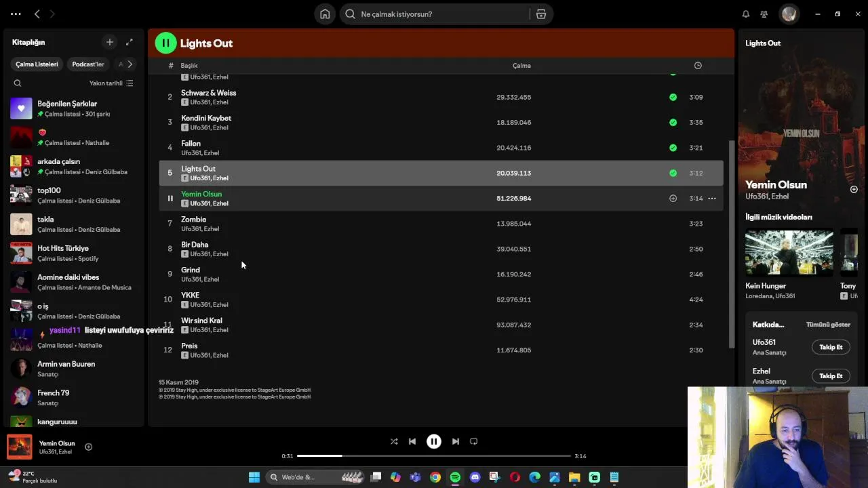Image resolution: width=868 pixels, height=488 pixels.
Task: Open File Explorer from taskbar
Action: tap(574, 477)
